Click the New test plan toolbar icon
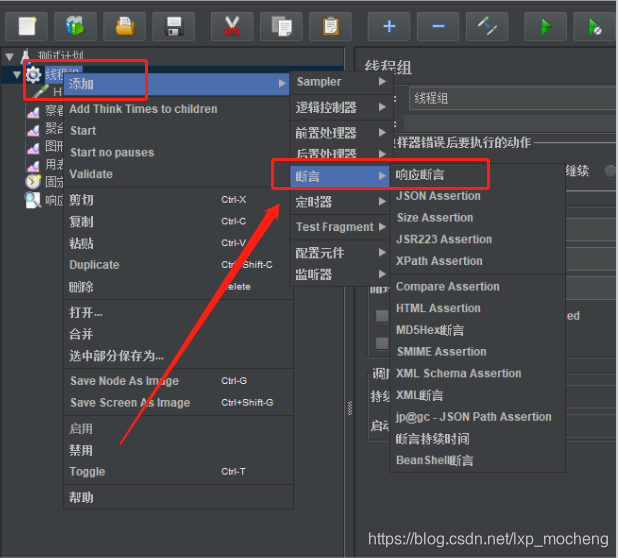Viewport: 618px width, 558px height. (x=27, y=26)
